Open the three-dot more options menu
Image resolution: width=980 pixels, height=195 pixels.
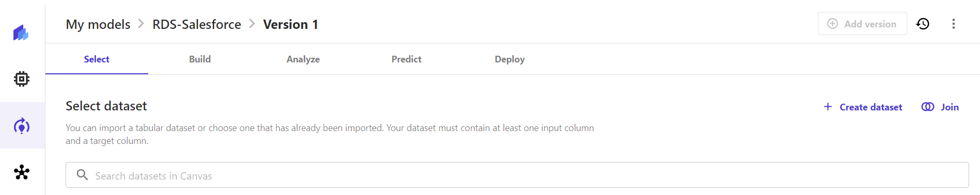[x=954, y=24]
